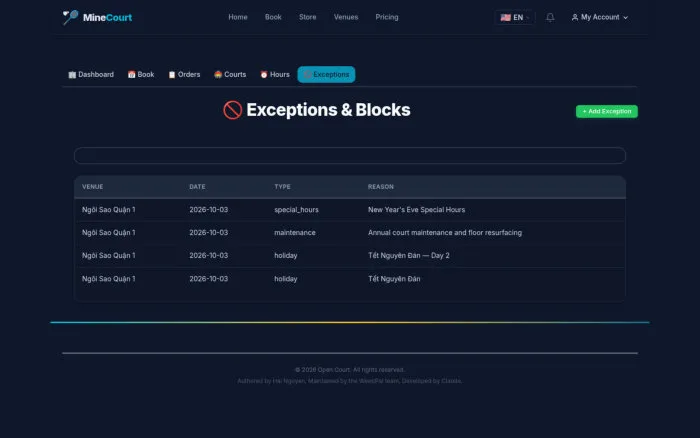Select the Exceptions tab

click(x=326, y=75)
